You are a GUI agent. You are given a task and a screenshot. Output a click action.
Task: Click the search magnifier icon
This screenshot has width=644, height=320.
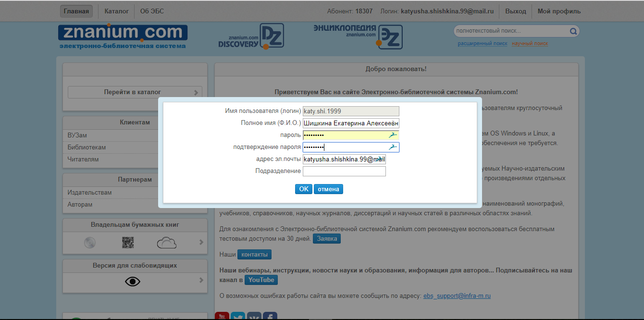click(x=573, y=32)
